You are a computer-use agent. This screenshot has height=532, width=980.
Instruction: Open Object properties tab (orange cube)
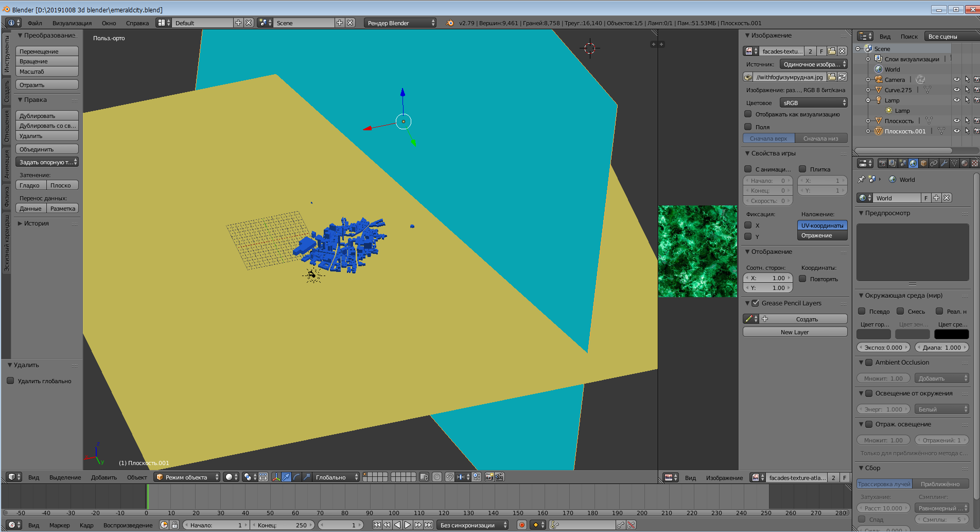coord(923,163)
